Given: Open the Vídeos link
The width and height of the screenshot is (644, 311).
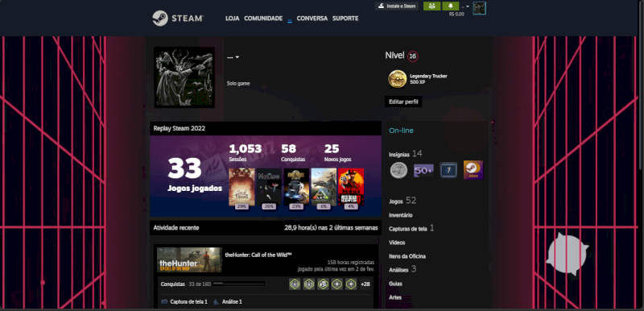Looking at the screenshot, I should 397,243.
